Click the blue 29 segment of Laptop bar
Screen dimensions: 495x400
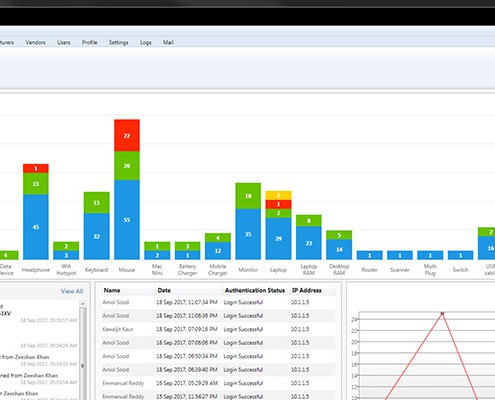tap(279, 239)
